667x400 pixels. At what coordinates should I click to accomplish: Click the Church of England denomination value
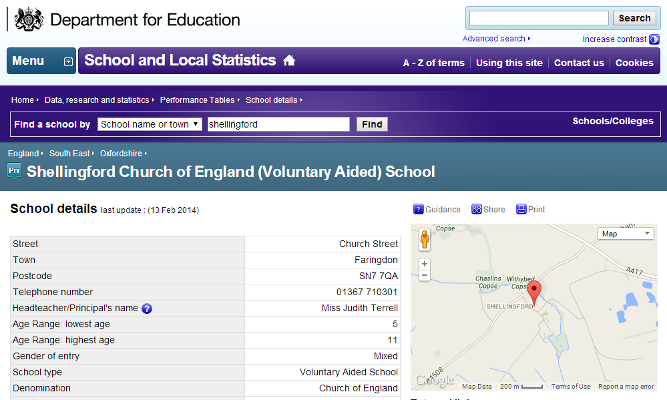point(359,388)
